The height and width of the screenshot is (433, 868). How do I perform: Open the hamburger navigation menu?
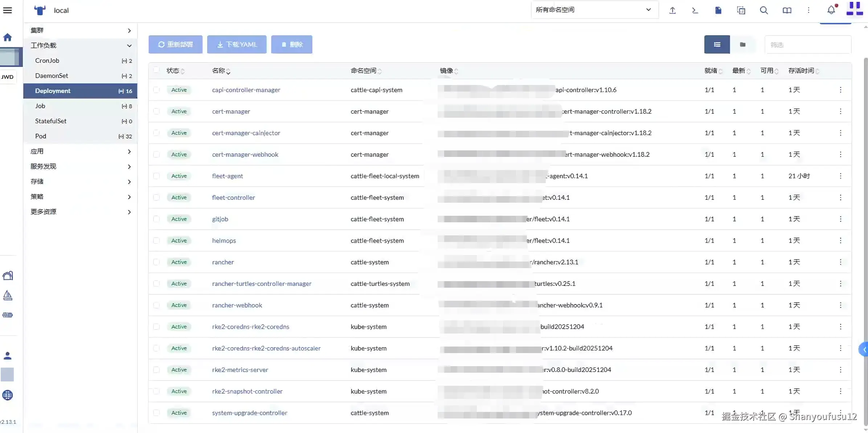click(7, 10)
